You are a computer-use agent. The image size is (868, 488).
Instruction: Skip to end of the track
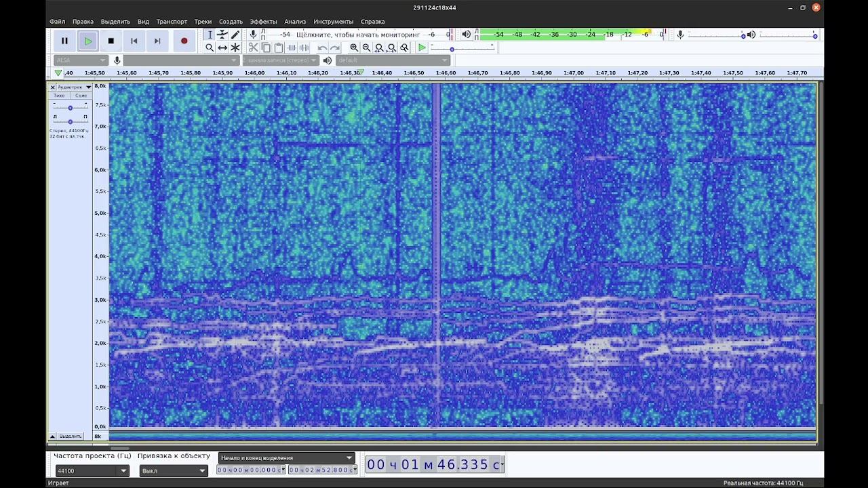click(157, 41)
